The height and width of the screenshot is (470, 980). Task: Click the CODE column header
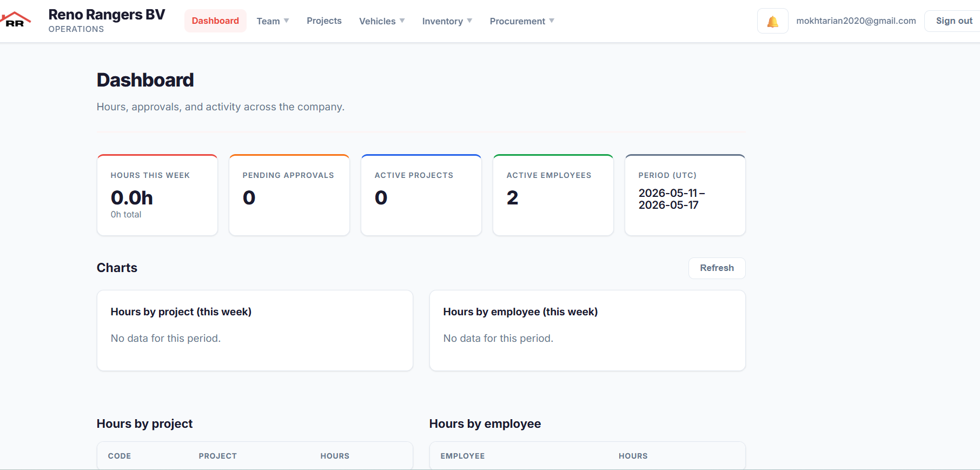click(x=120, y=456)
